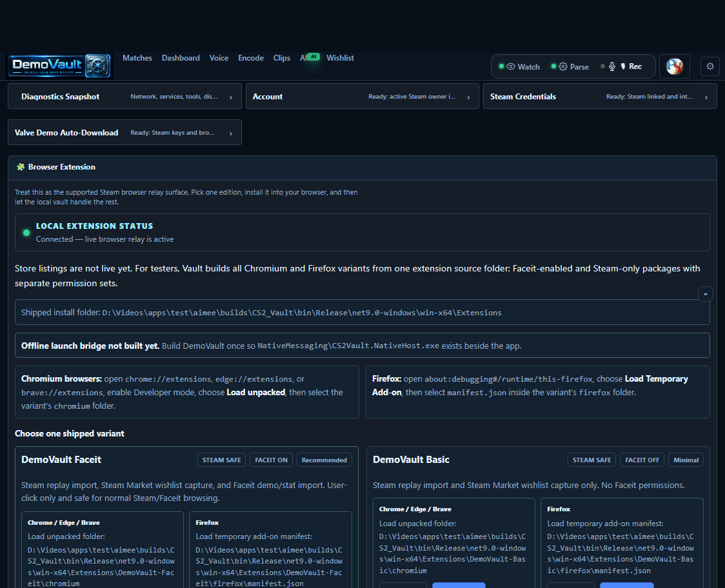Click the Recommended badge

pyautogui.click(x=324, y=460)
